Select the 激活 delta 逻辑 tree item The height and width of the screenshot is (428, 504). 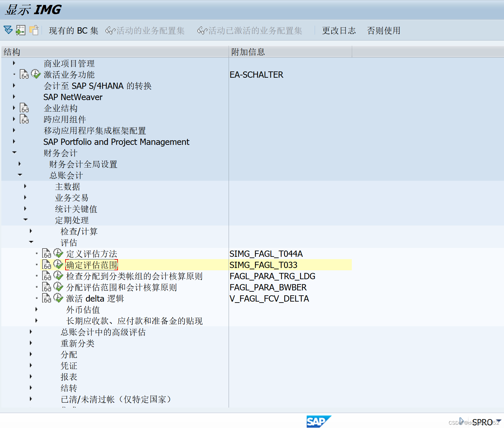click(95, 299)
